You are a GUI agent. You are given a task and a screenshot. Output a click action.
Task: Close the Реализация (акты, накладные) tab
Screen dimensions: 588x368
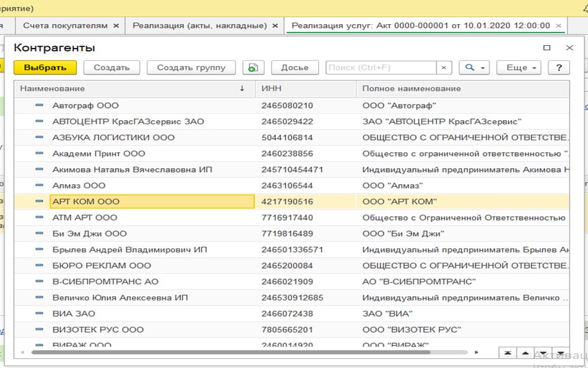pos(275,25)
